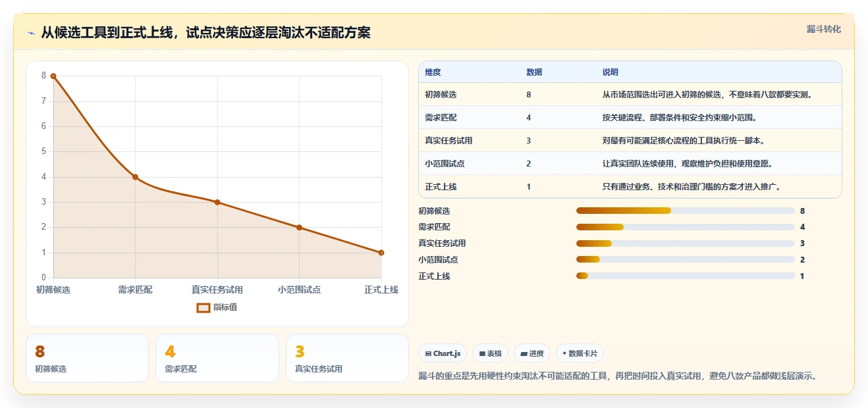
Task: Click the 初筛候选 label in progress list
Action: click(x=434, y=211)
